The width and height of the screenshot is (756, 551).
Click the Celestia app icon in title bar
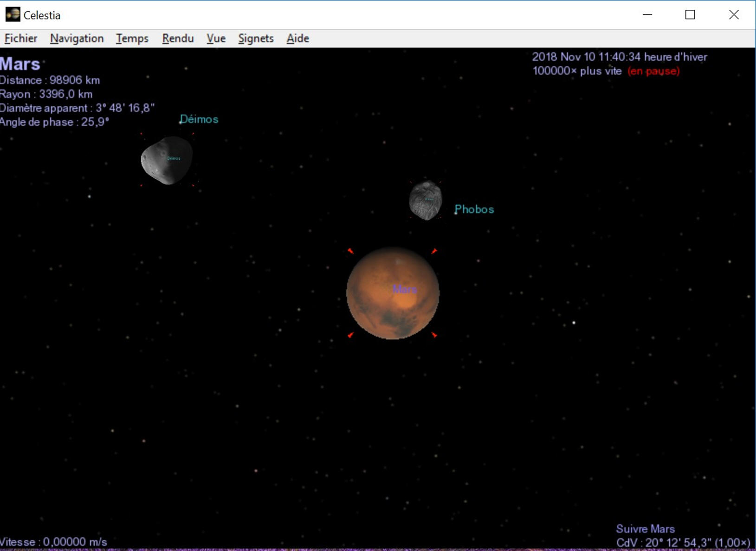13,14
